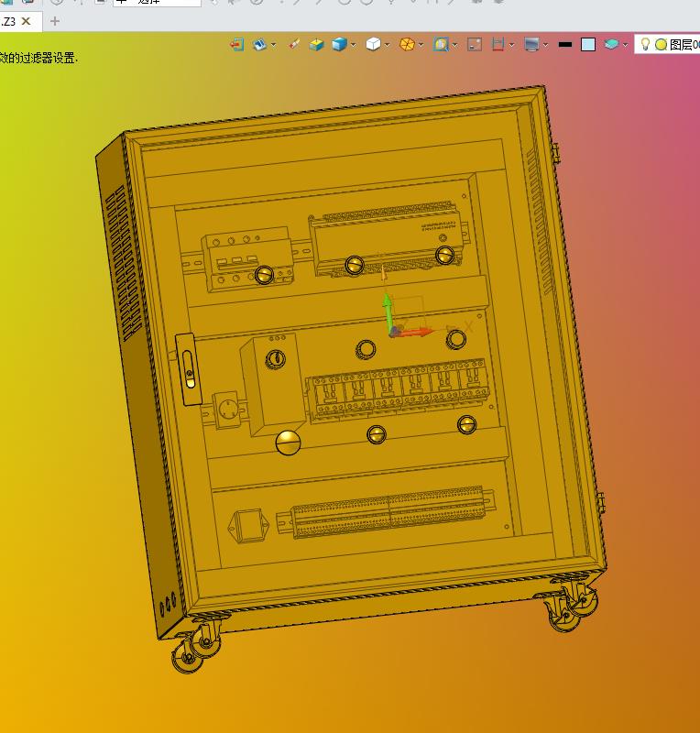Click the yellow circle layer status icon

[x=661, y=44]
